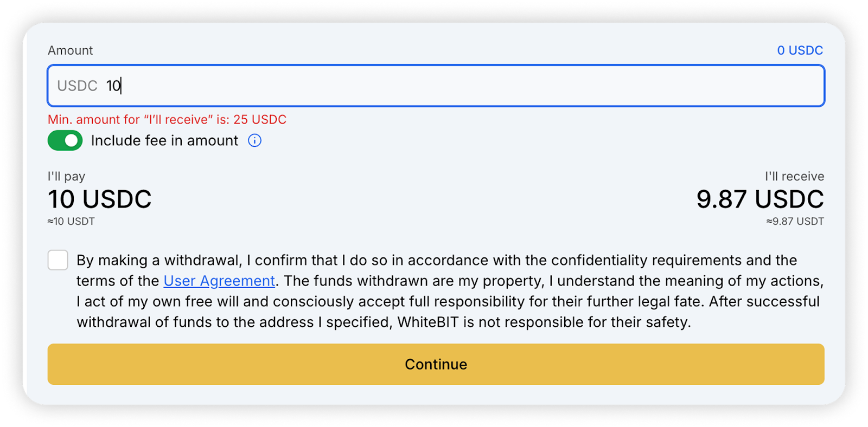Click the yellow Continue button
The width and height of the screenshot is (868, 427).
pos(436,364)
